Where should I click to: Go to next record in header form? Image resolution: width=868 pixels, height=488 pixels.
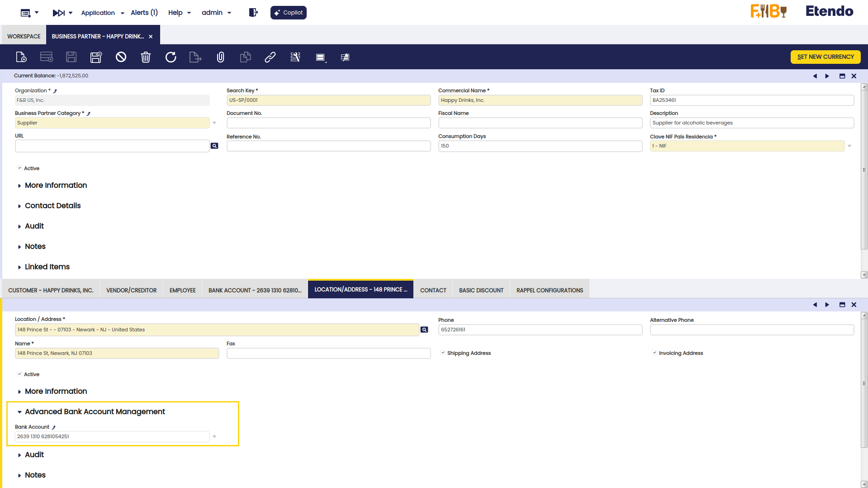tap(827, 76)
